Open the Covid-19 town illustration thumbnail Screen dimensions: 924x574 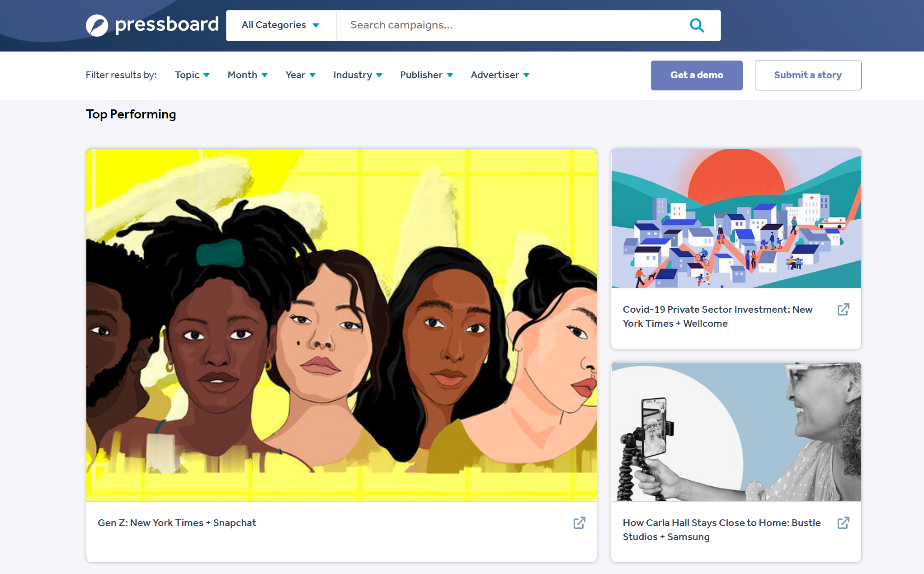[x=736, y=218]
